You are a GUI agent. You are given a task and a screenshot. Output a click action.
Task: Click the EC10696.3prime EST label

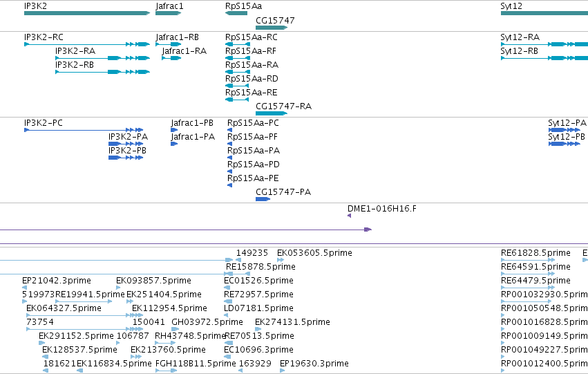coord(258,350)
